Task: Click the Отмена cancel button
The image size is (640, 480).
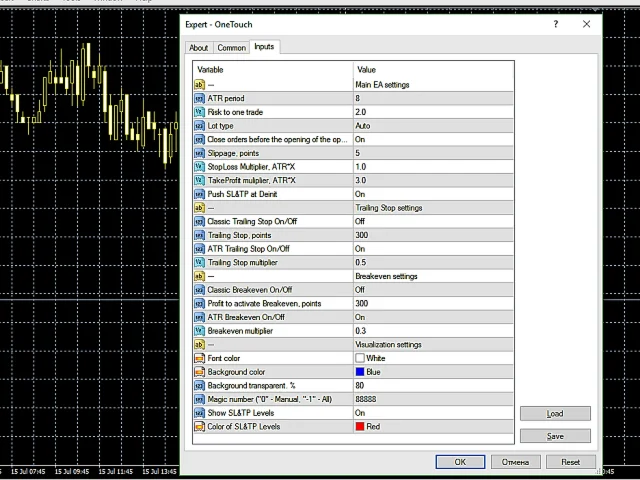Action: [x=515, y=462]
